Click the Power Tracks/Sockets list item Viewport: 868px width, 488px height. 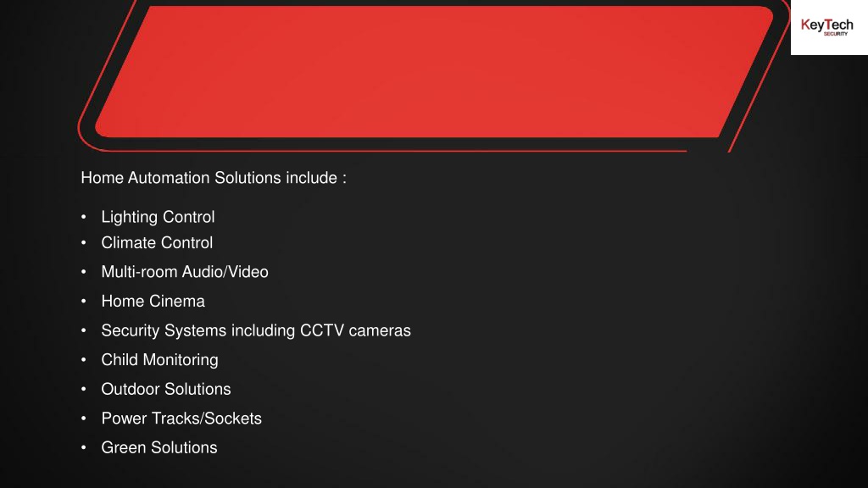coord(181,419)
